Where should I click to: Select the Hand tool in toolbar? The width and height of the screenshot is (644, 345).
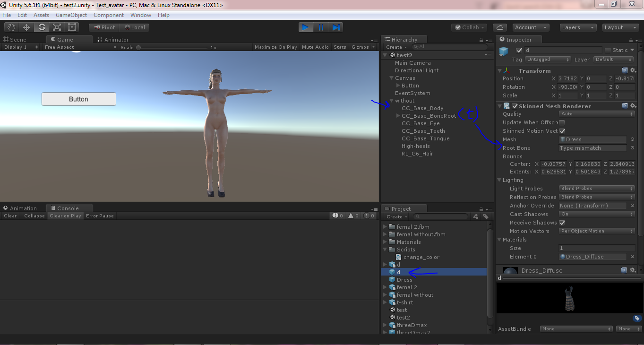[11, 27]
